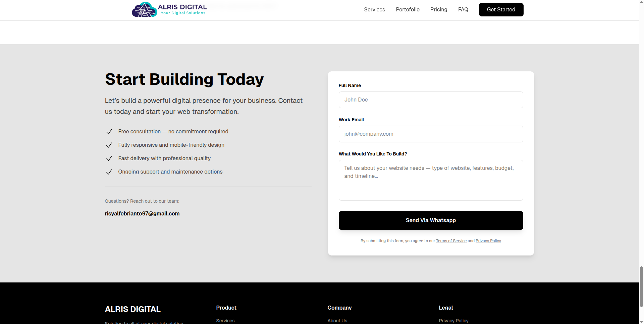The height and width of the screenshot is (324, 644).
Task: Focus the Full Name input field
Action: [x=431, y=100]
